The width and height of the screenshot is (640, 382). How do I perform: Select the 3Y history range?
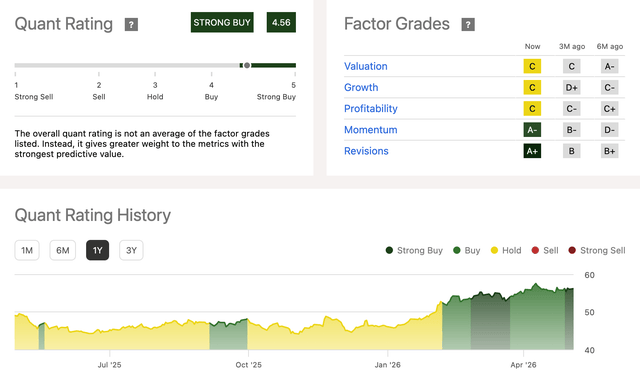click(x=131, y=250)
